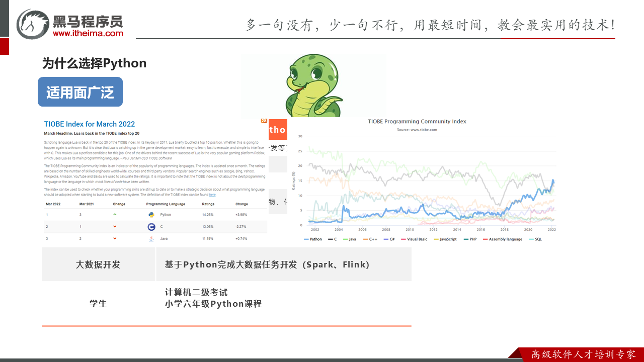Click the C language logo icon
The image size is (644, 362).
[151, 227]
